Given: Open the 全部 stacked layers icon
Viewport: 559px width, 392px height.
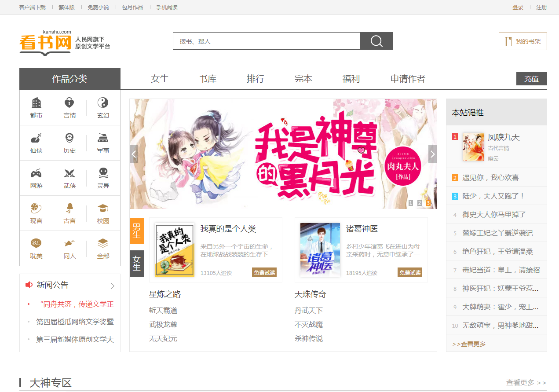Looking at the screenshot, I should pos(103,244).
